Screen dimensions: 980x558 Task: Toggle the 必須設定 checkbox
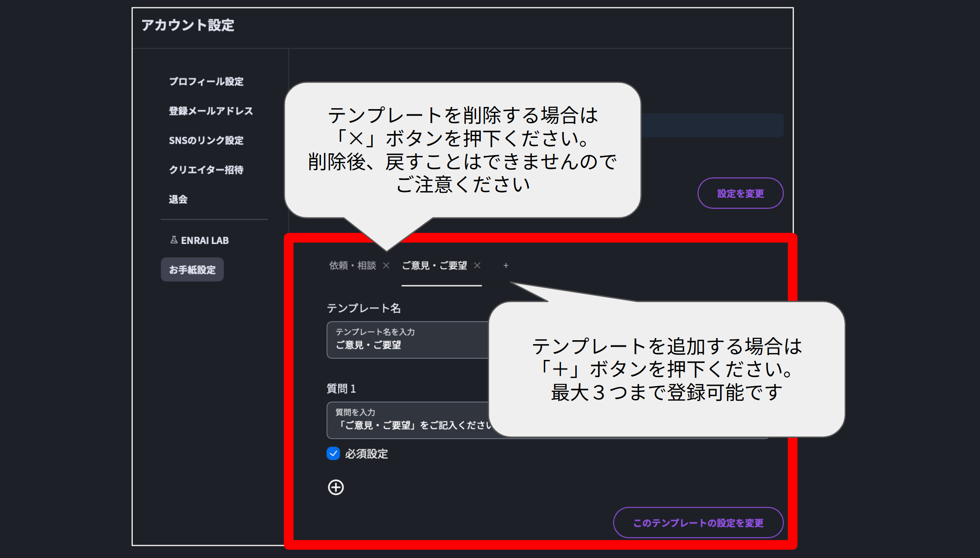pyautogui.click(x=333, y=454)
